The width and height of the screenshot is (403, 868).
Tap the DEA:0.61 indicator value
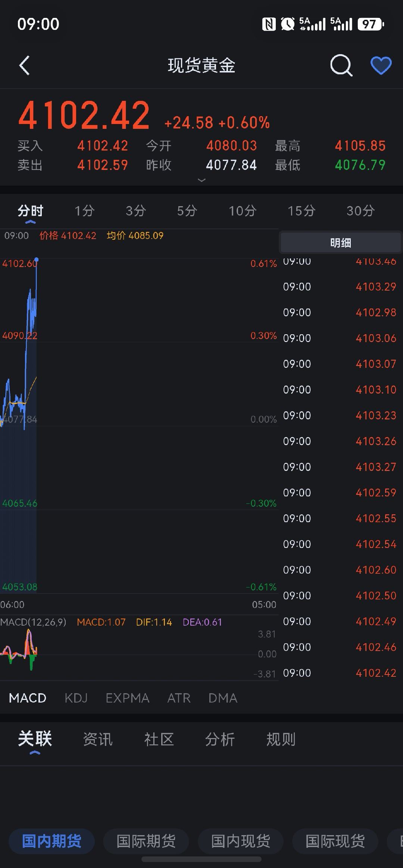[x=202, y=622]
